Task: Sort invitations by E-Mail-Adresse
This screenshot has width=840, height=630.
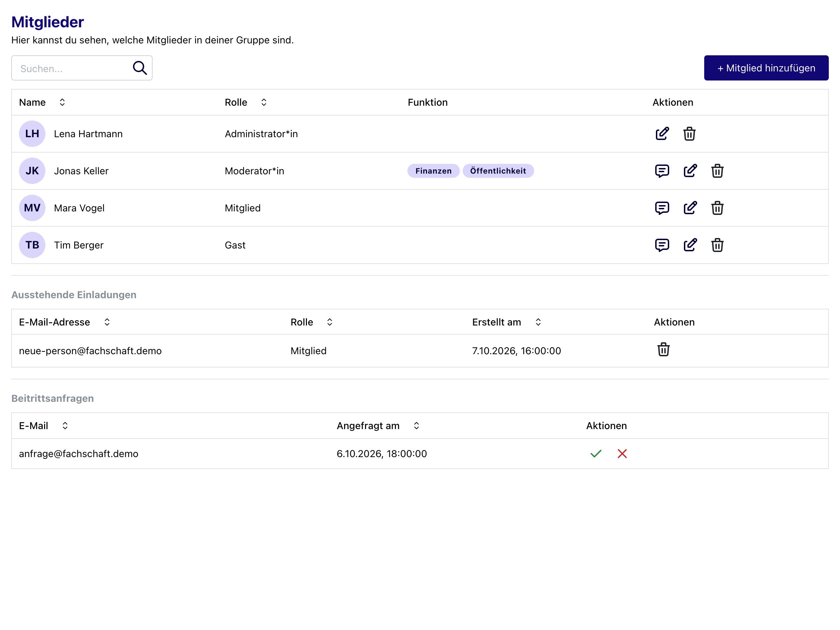Action: 107,322
